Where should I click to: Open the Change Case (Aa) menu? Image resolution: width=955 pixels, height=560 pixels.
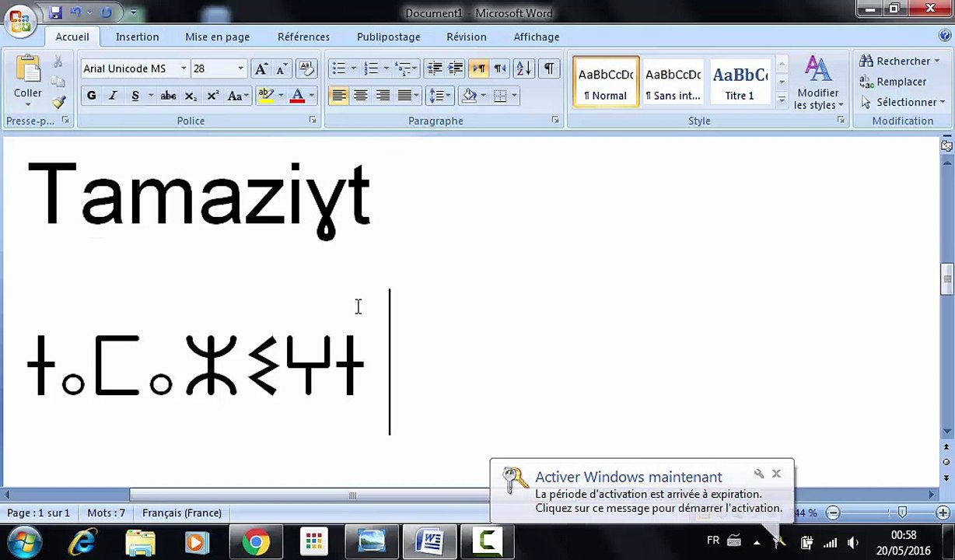[x=237, y=96]
